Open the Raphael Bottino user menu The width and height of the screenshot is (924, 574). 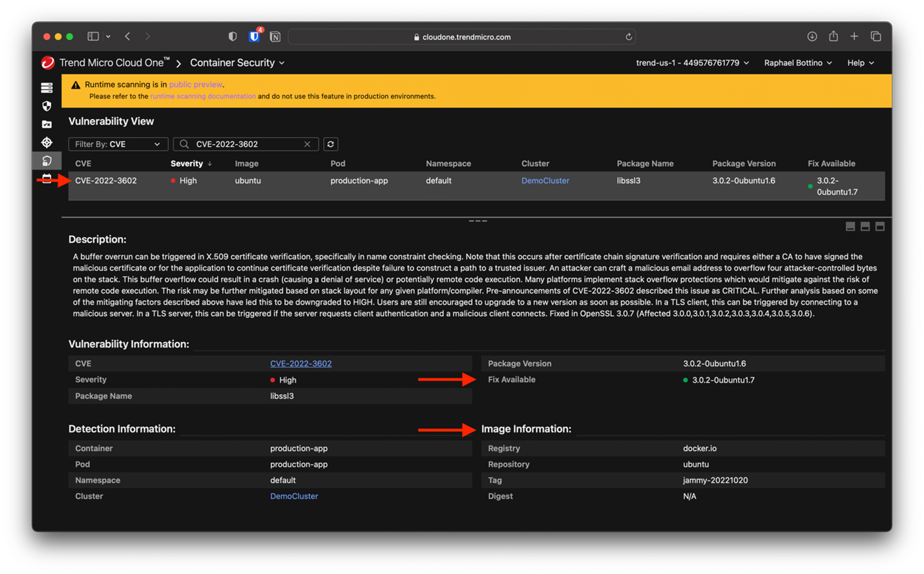[797, 63]
